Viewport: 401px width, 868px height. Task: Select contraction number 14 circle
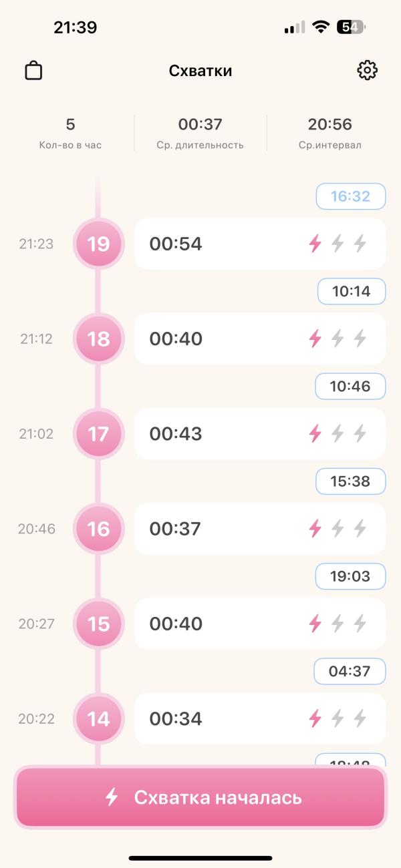[x=98, y=718]
